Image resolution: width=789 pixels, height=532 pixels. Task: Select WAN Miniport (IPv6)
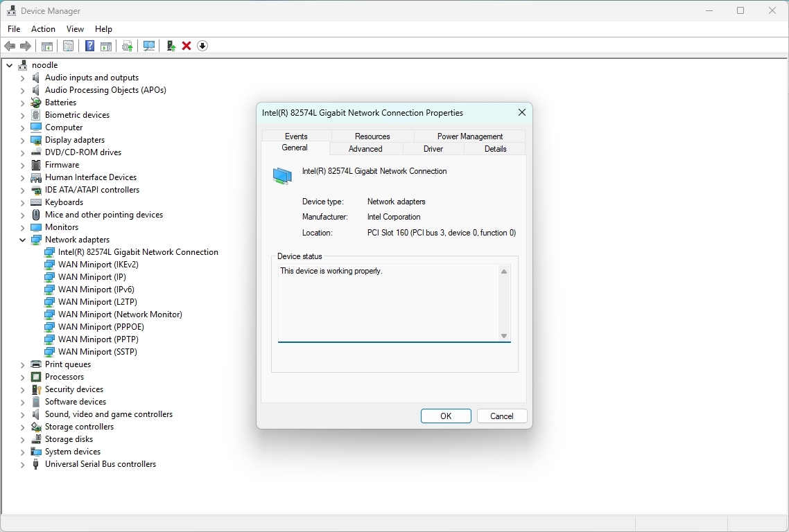[96, 290]
